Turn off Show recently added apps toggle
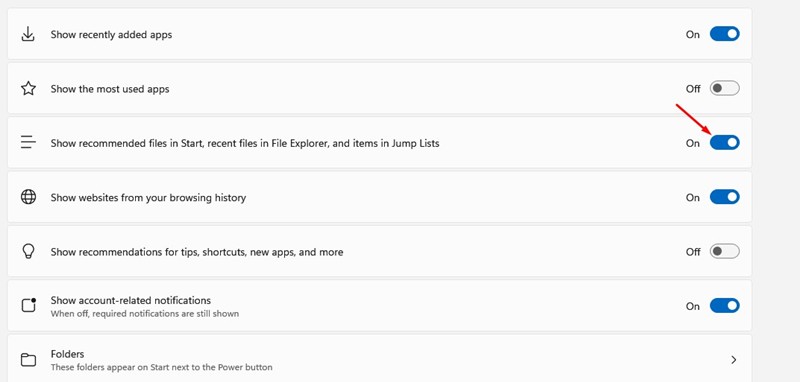 point(724,34)
